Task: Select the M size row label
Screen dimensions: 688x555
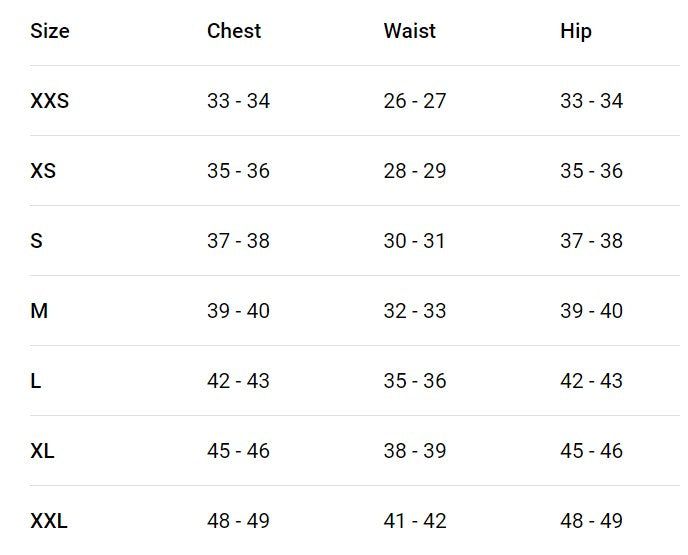Action: point(39,311)
